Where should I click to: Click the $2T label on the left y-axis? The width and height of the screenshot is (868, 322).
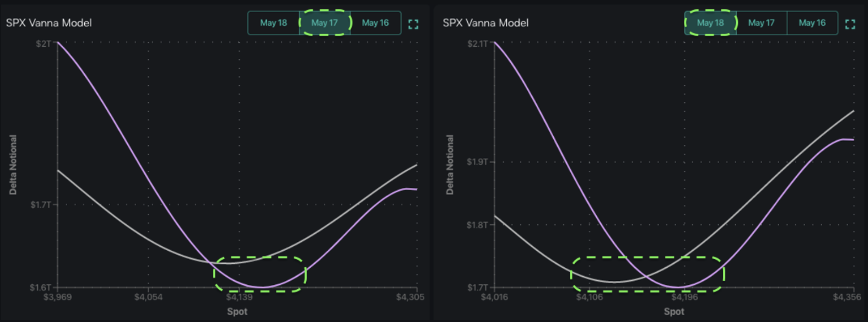(x=43, y=44)
